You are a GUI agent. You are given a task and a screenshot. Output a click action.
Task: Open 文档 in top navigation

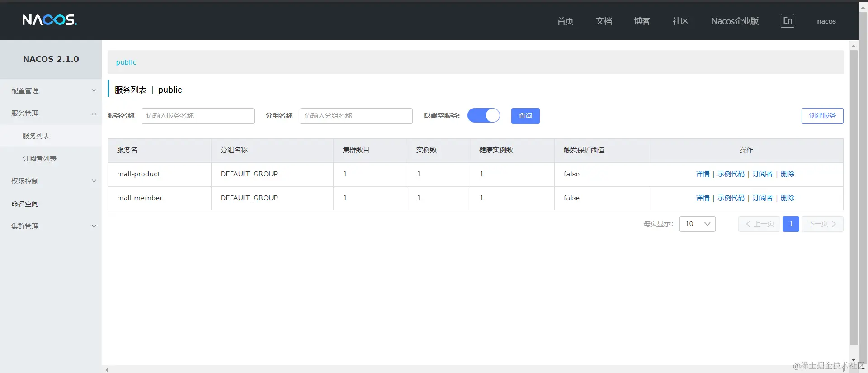pos(604,21)
